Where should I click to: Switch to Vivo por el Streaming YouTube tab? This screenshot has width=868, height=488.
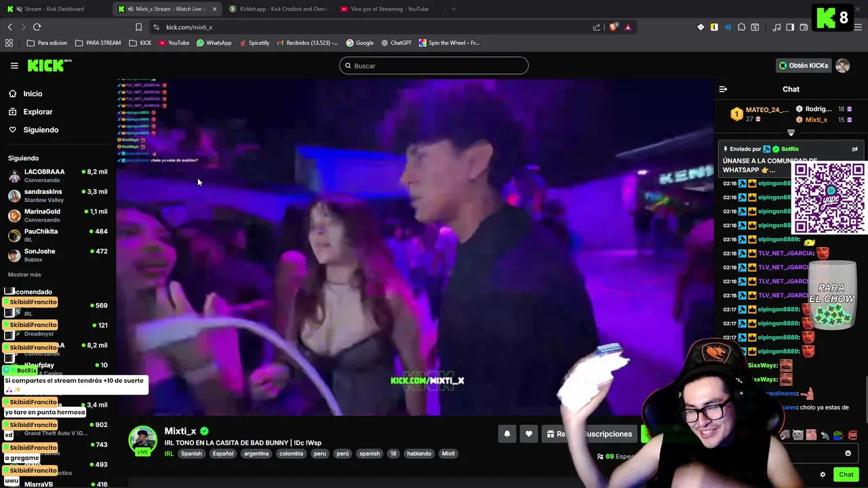coord(391,9)
